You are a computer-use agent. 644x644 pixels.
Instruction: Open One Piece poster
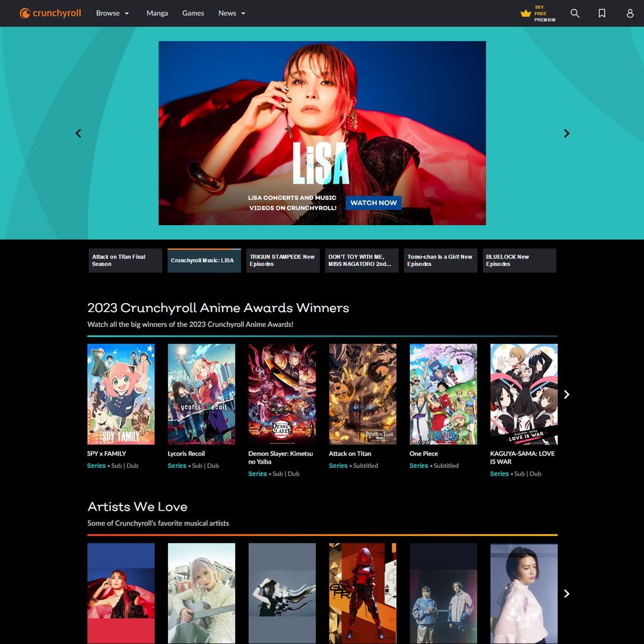pos(443,394)
